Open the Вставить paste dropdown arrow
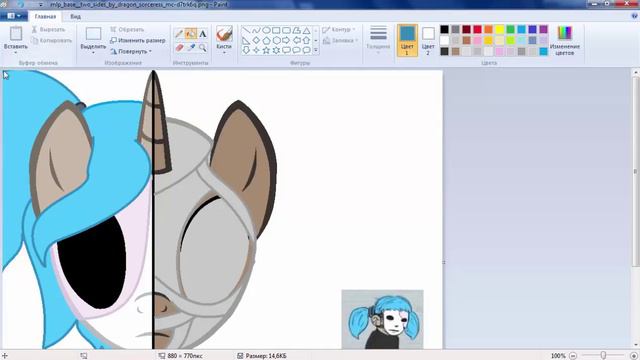 click(x=16, y=53)
